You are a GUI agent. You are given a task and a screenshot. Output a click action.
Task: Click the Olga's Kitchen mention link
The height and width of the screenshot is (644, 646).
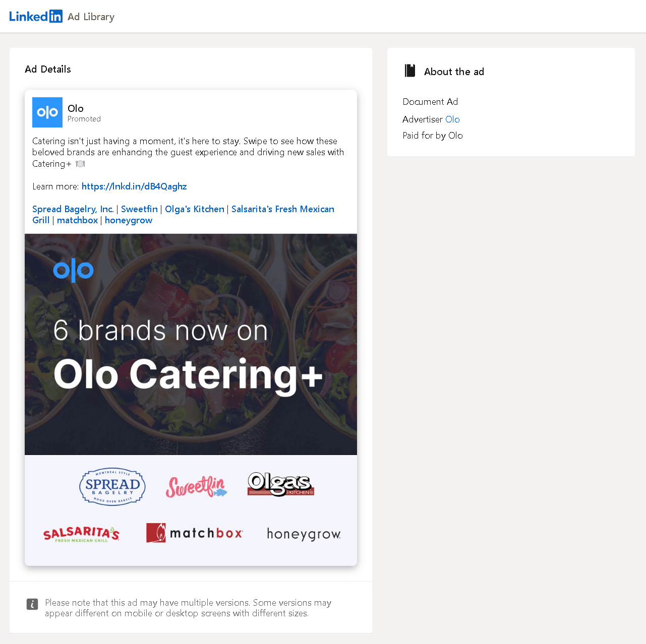coord(194,209)
